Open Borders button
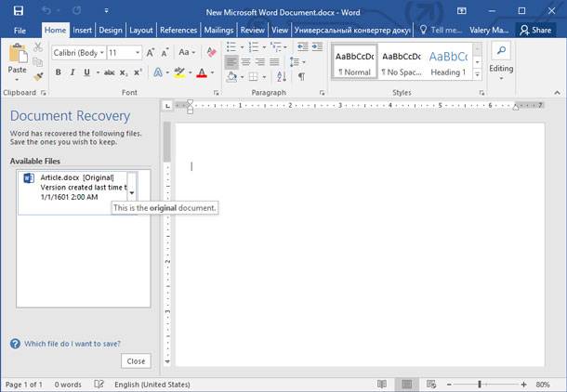The image size is (567, 392). [254, 76]
